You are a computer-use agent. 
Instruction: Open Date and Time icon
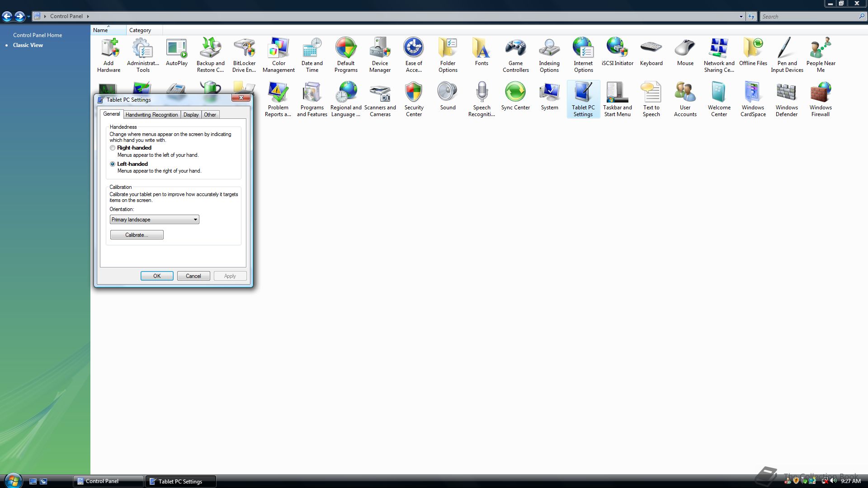coord(312,55)
